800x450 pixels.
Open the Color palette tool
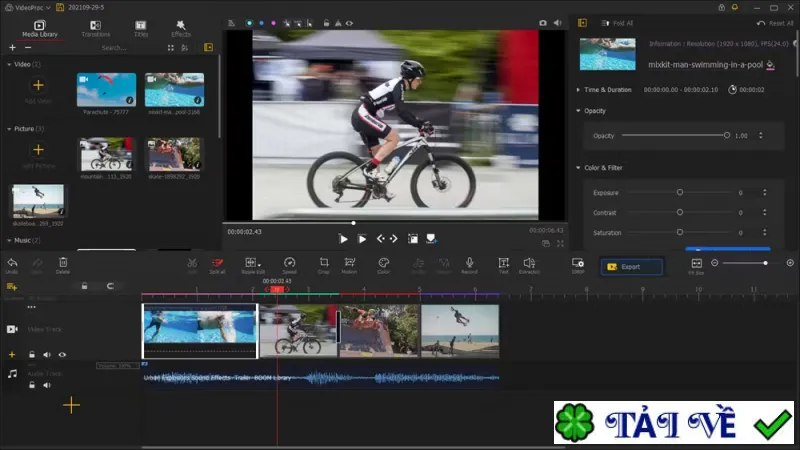coord(384,265)
